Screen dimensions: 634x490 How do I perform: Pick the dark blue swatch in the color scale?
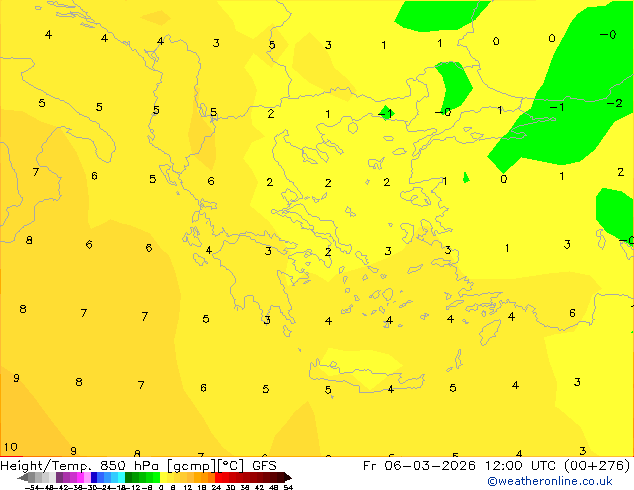(94, 477)
